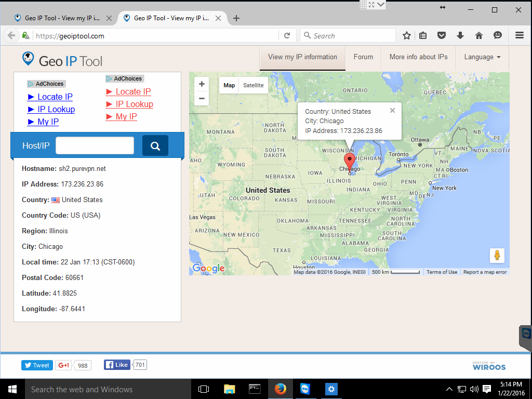Click the Firefox Search box
532x399 pixels.
pyautogui.click(x=348, y=36)
